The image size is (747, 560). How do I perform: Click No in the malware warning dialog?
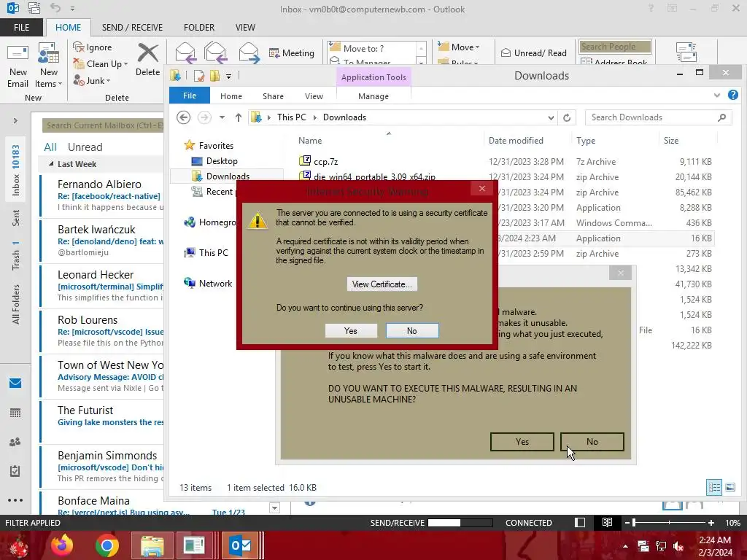pos(592,441)
